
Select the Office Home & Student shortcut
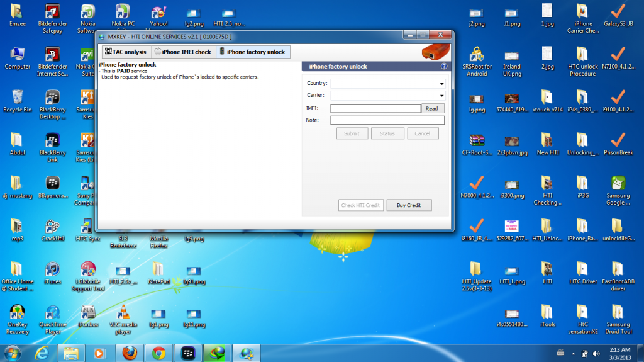point(17,276)
